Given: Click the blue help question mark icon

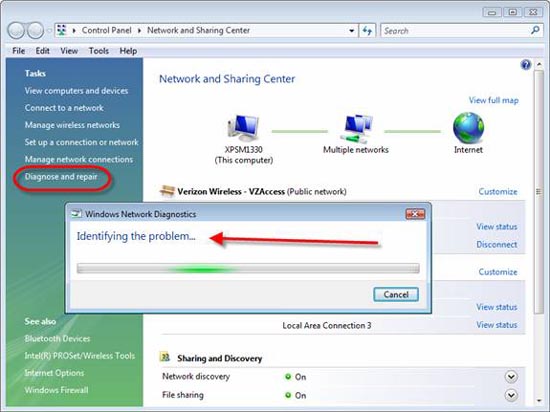Looking at the screenshot, I should click(x=525, y=65).
